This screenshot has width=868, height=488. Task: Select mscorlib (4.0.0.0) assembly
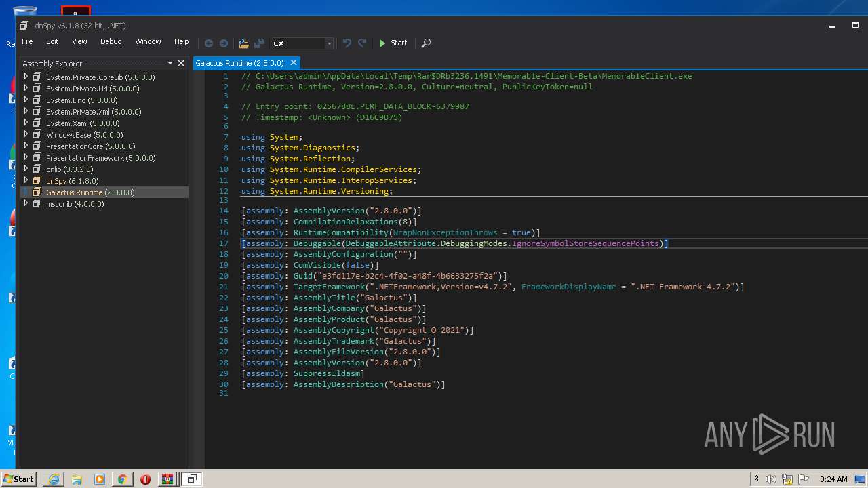tap(75, 204)
